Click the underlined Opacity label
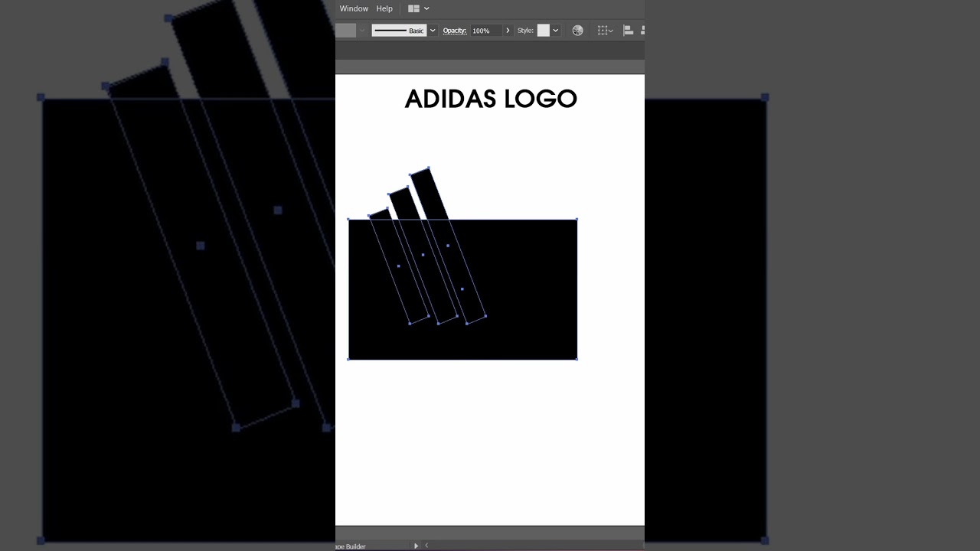 click(455, 31)
